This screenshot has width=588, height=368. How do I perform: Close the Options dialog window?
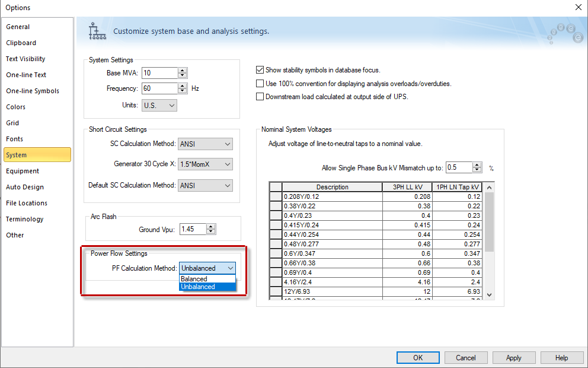tap(578, 7)
